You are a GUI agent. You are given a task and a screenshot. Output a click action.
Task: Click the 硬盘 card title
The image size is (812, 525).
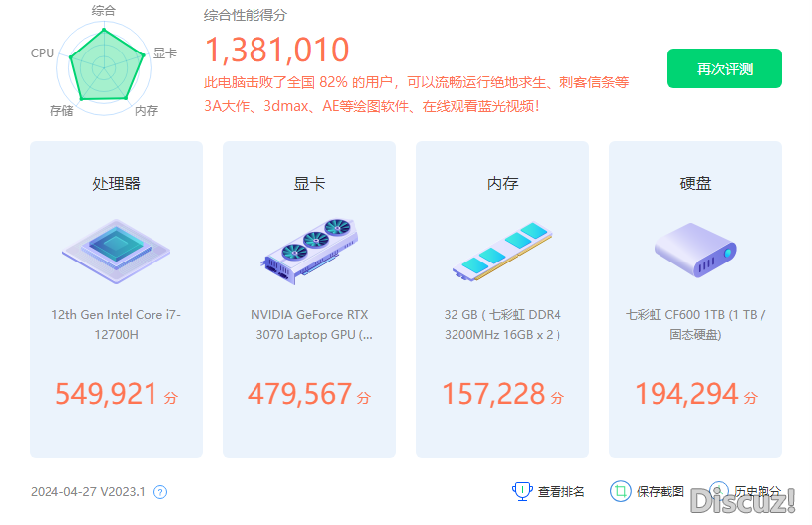click(695, 183)
